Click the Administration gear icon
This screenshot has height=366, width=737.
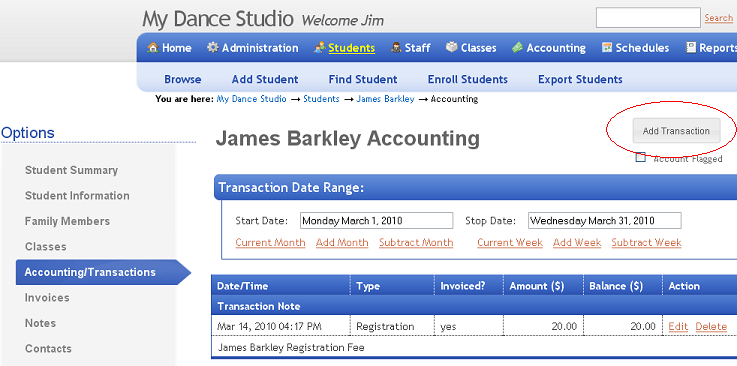(213, 47)
